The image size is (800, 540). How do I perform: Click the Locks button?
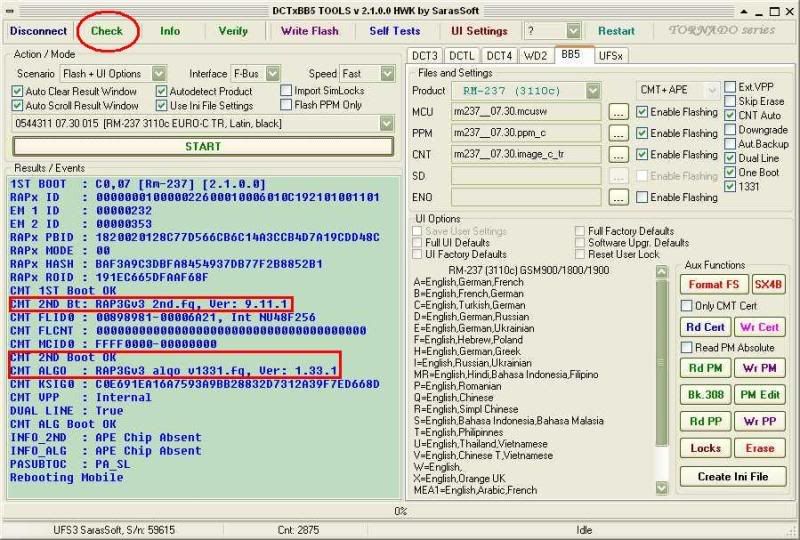pyautogui.click(x=706, y=448)
